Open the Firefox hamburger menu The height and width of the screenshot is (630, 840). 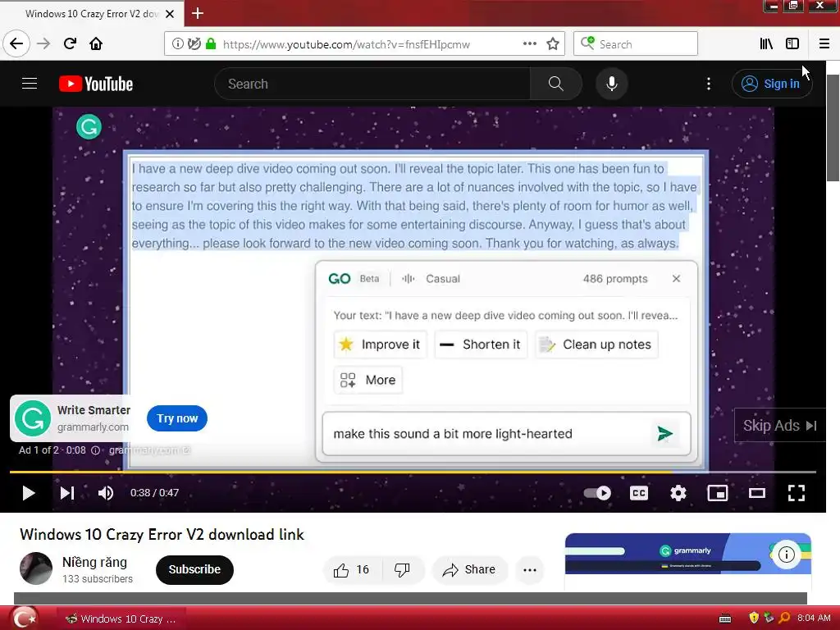(x=824, y=44)
